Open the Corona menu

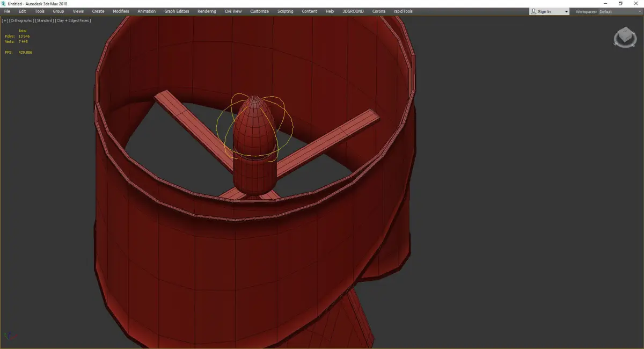click(x=379, y=11)
